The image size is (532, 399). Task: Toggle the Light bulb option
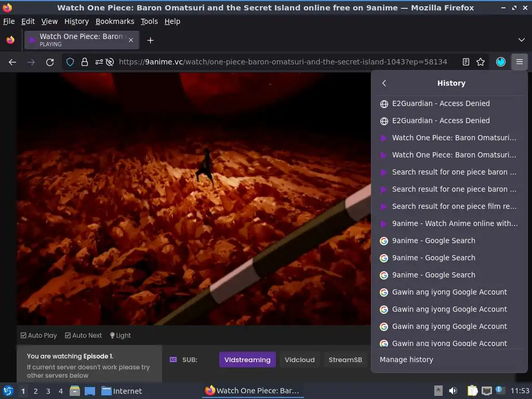point(121,335)
